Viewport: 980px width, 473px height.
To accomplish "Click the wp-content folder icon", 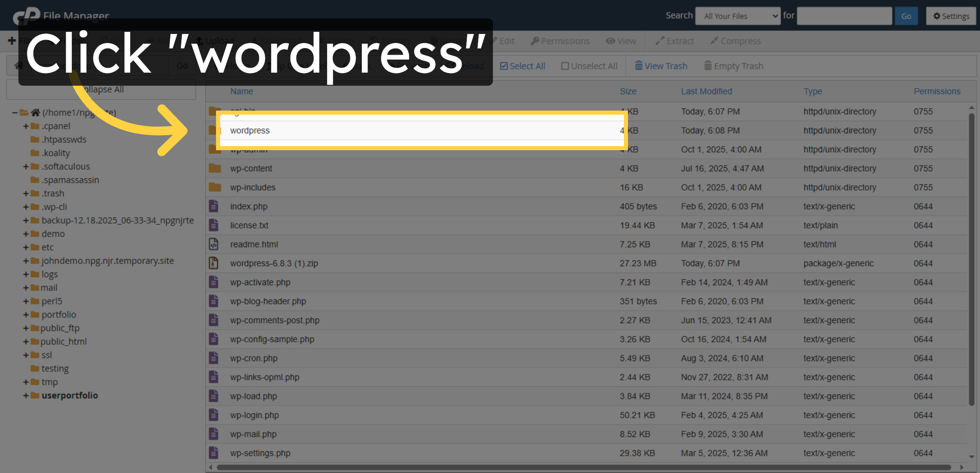I will click(214, 168).
